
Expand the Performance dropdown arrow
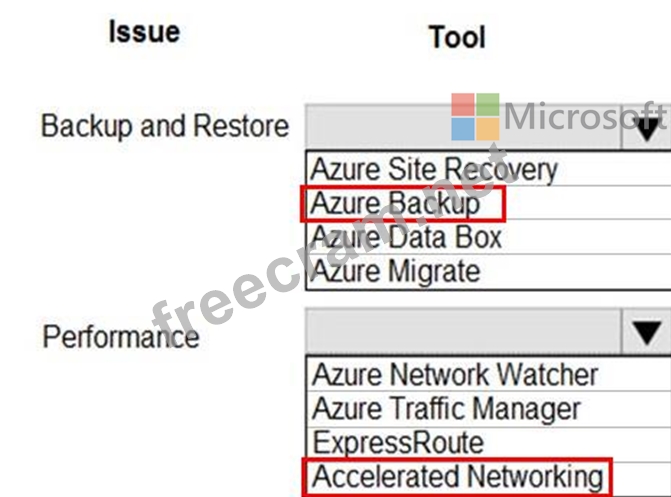(647, 330)
